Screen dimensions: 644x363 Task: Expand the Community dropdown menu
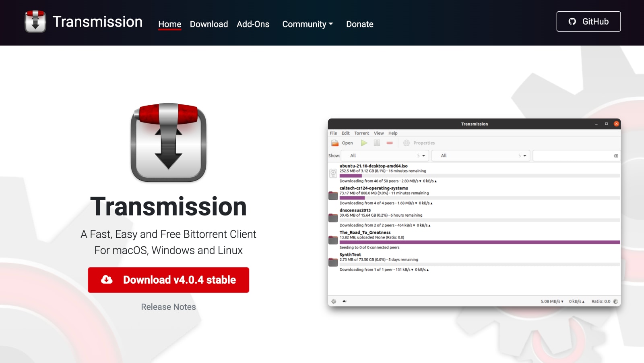(x=308, y=24)
